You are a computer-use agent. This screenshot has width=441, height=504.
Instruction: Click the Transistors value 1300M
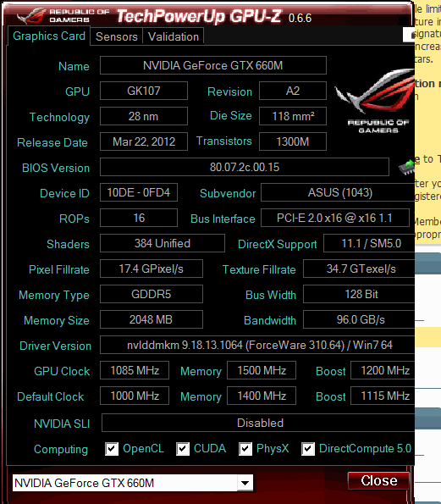click(293, 141)
